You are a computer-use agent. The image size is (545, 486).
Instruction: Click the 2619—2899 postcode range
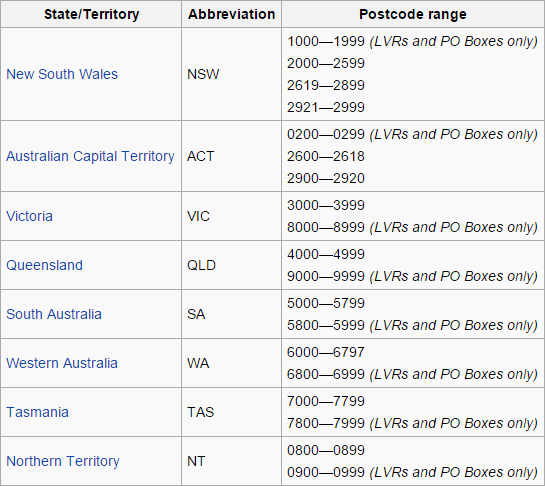pos(326,85)
